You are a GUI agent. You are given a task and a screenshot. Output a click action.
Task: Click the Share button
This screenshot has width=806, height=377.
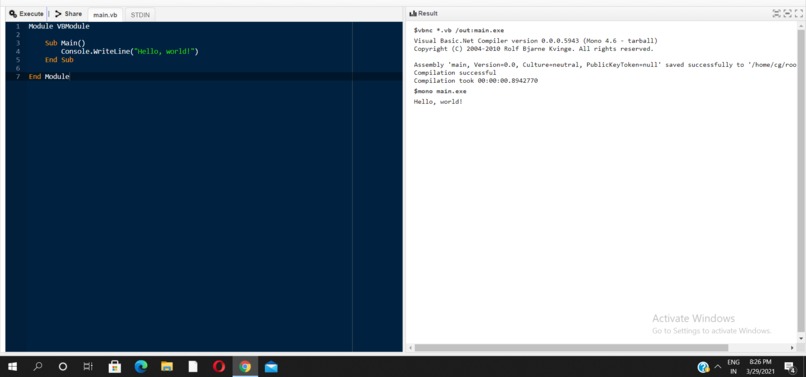(x=68, y=14)
